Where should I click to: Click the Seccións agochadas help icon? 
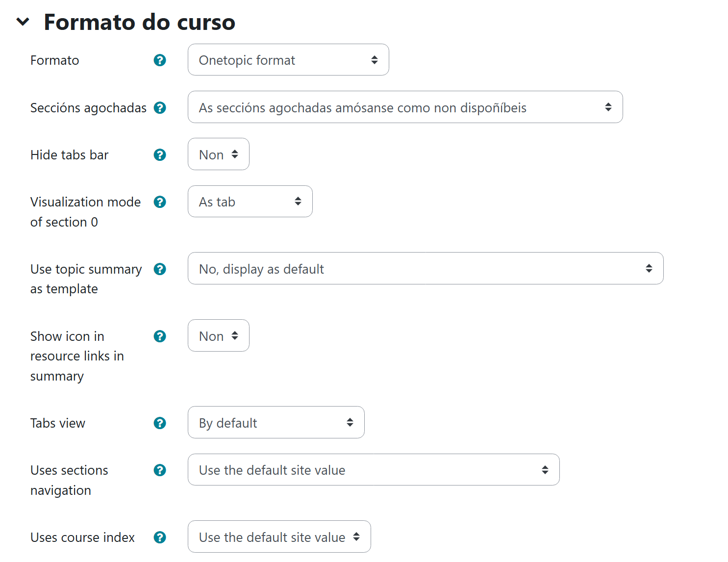click(160, 107)
